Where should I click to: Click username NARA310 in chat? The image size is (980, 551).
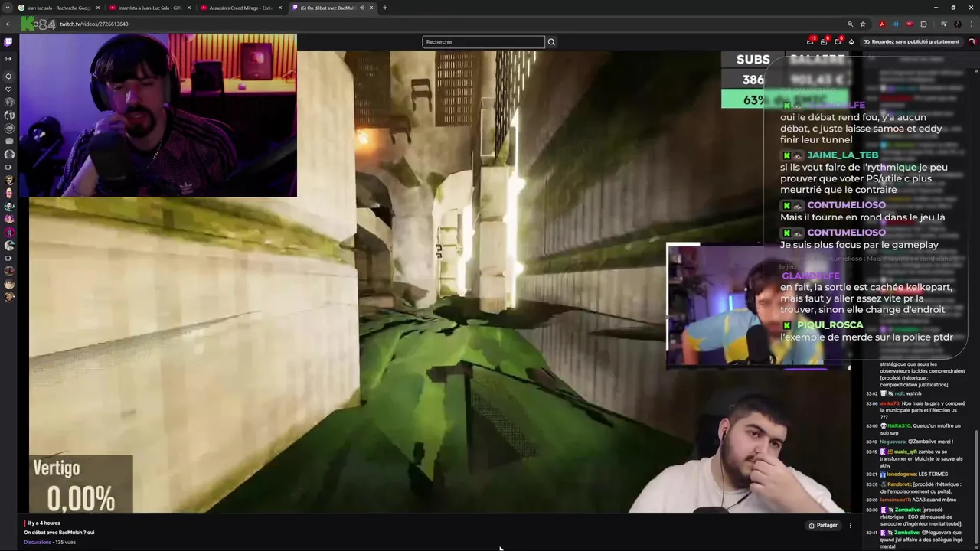pos(900,425)
